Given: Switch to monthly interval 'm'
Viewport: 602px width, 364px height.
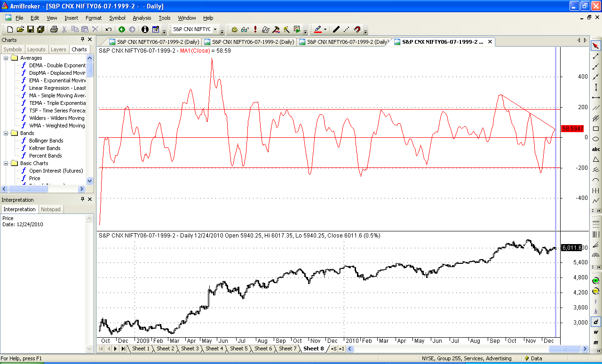Looking at the screenshot, I should [x=596, y=342].
